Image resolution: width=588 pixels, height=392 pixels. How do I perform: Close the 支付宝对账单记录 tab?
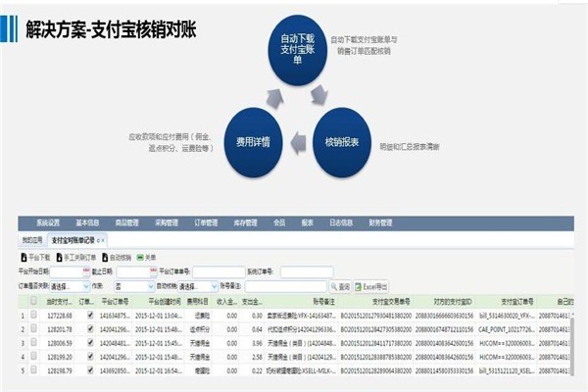[103, 241]
